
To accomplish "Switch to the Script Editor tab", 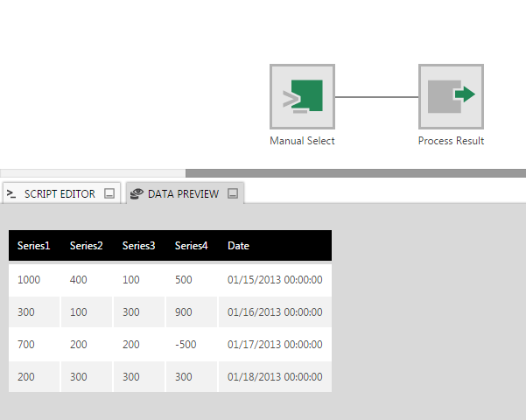I will click(60, 194).
